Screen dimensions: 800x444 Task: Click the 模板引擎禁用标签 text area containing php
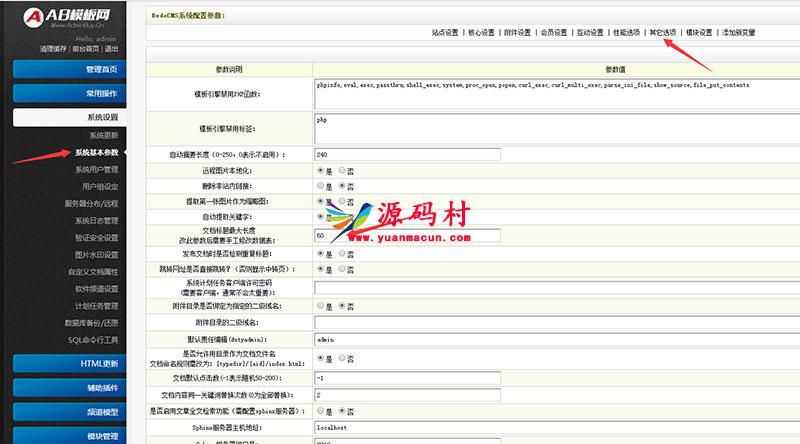[557, 129]
